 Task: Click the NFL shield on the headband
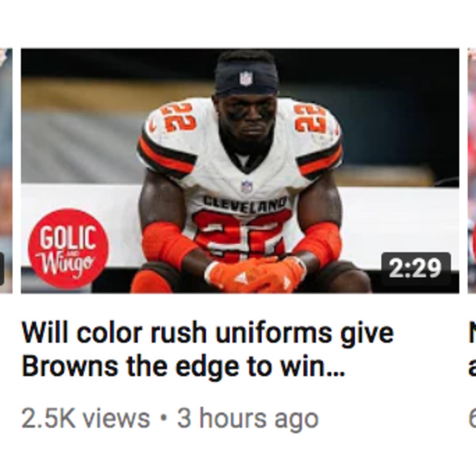click(x=246, y=78)
